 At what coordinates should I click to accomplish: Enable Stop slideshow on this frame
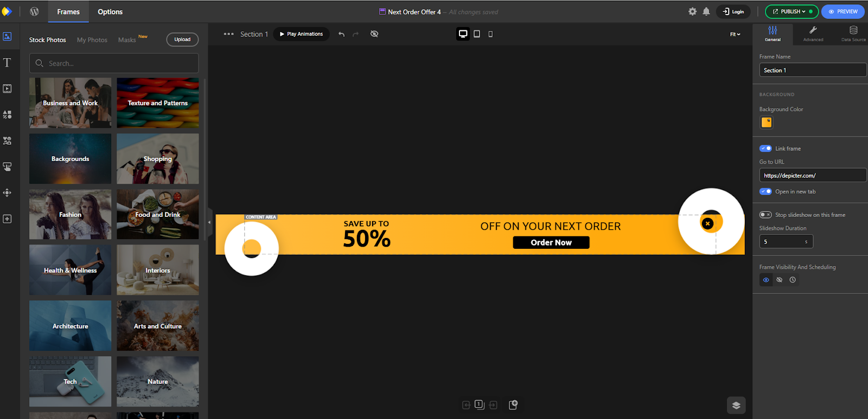click(765, 215)
